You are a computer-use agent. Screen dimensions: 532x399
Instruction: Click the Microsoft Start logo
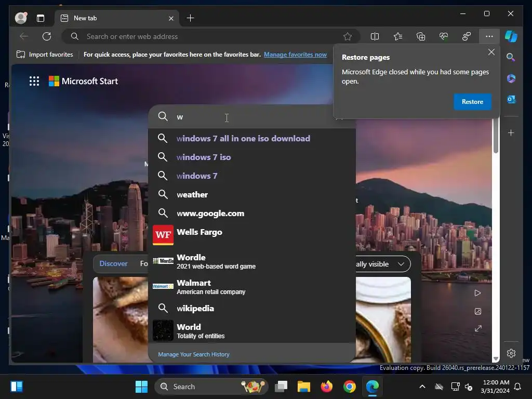click(x=84, y=81)
